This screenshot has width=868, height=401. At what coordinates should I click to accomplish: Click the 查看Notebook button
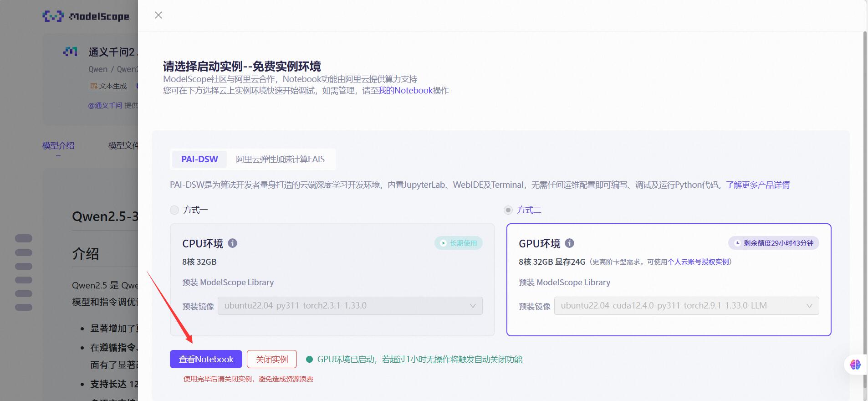point(206,359)
